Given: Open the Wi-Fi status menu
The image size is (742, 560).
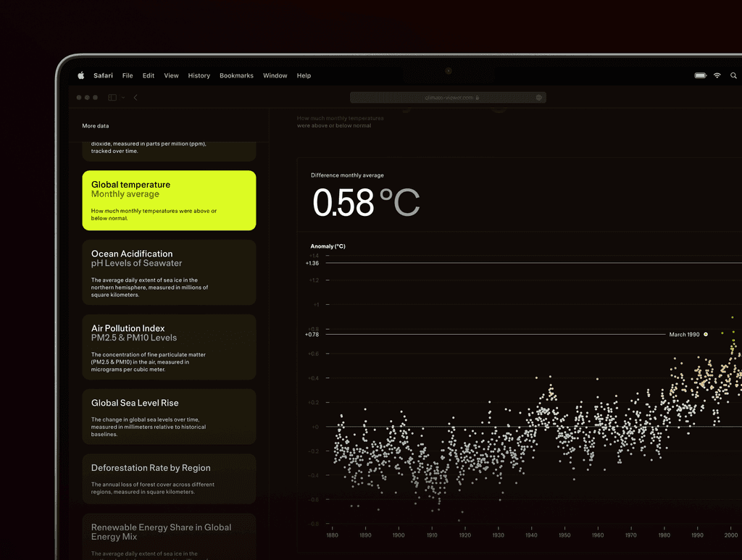Looking at the screenshot, I should [x=717, y=75].
